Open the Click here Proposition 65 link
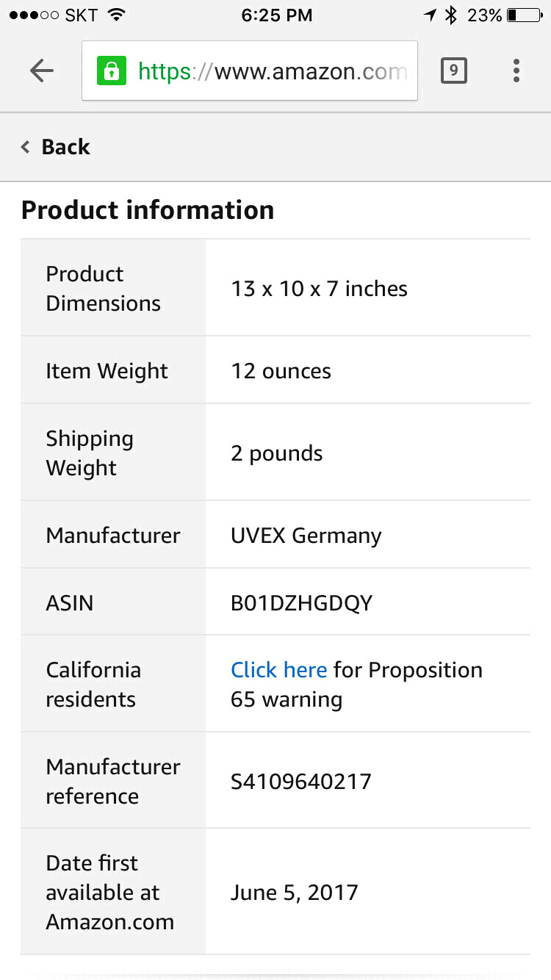551x980 pixels. click(x=278, y=670)
